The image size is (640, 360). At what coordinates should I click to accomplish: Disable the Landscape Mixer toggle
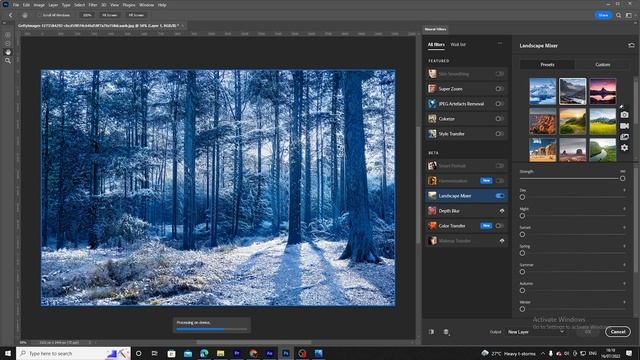click(500, 196)
